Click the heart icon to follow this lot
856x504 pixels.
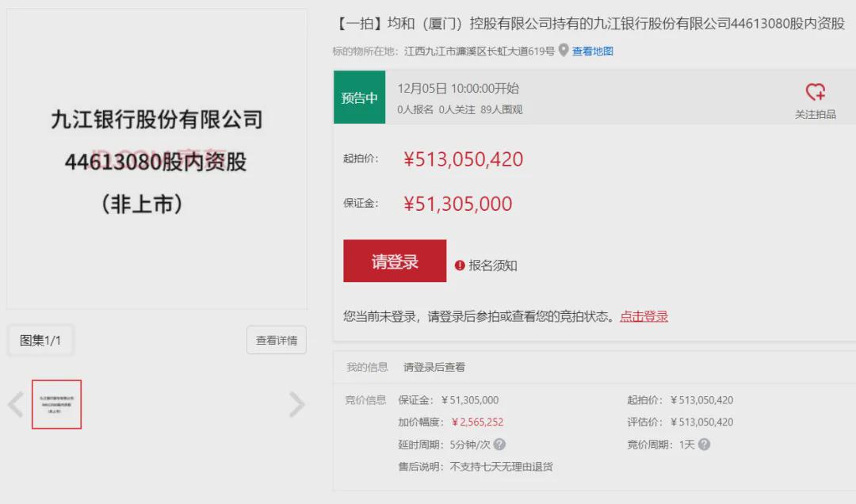815,92
